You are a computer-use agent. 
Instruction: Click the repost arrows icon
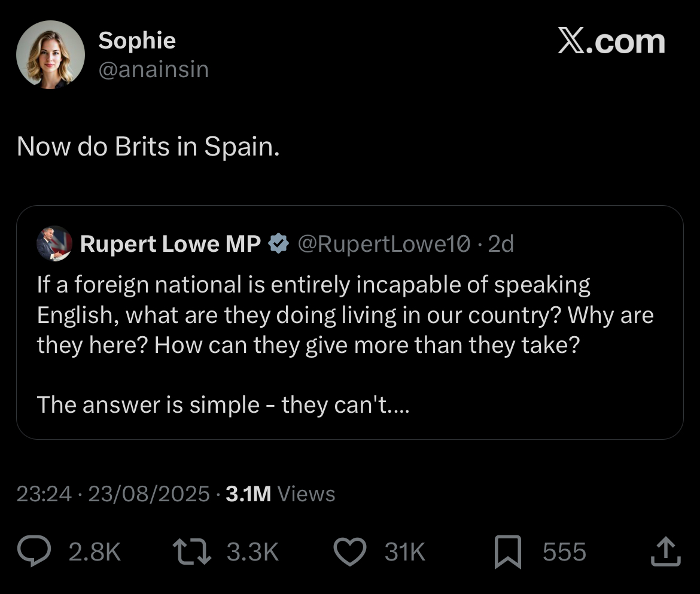[191, 552]
